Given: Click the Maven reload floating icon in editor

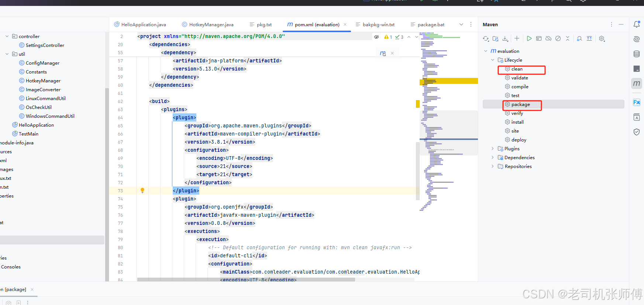Looking at the screenshot, I should [383, 54].
